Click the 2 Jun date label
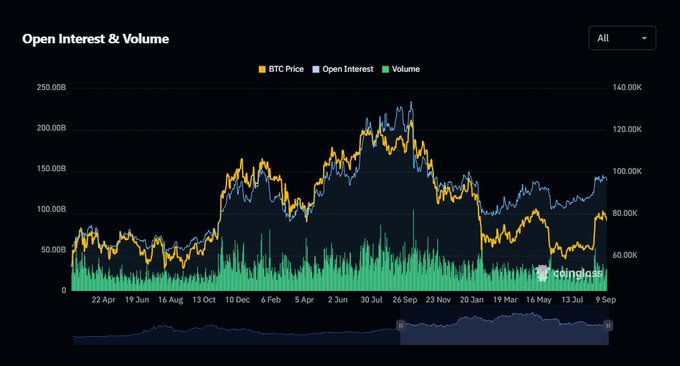This screenshot has height=366, width=680. [338, 300]
